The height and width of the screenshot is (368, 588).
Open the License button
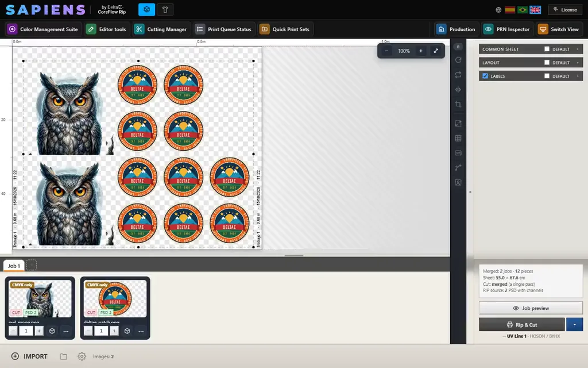[565, 10]
